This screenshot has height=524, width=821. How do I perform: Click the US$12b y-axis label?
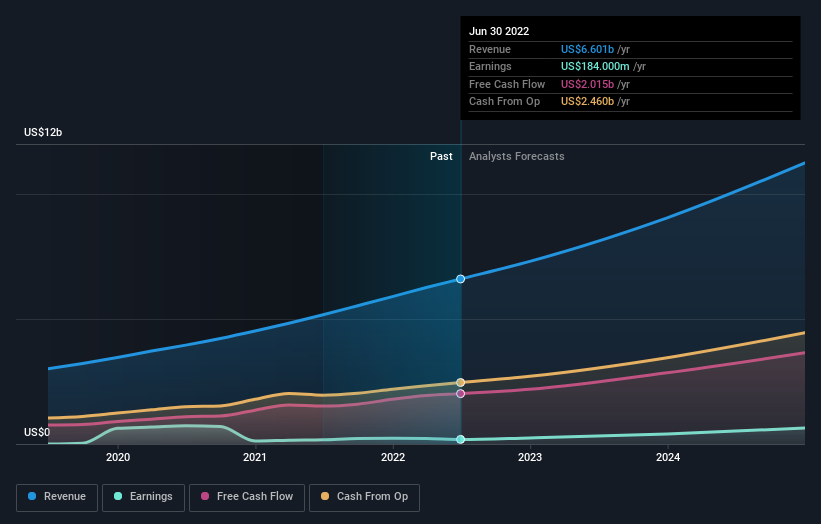[x=43, y=132]
